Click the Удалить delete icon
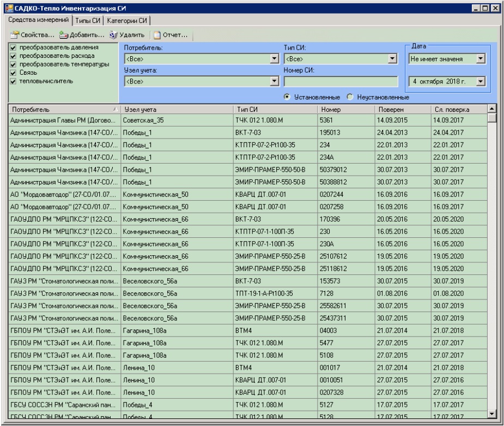 pyautogui.click(x=113, y=35)
